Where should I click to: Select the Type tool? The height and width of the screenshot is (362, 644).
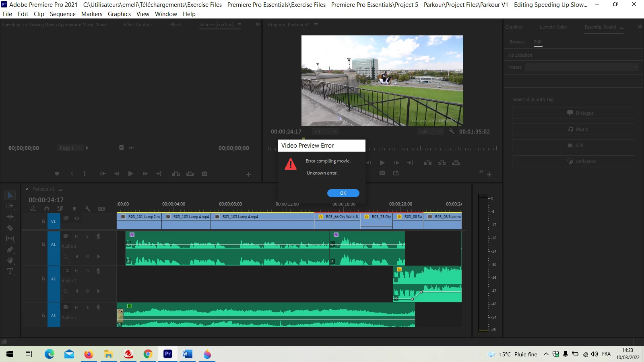(10, 271)
